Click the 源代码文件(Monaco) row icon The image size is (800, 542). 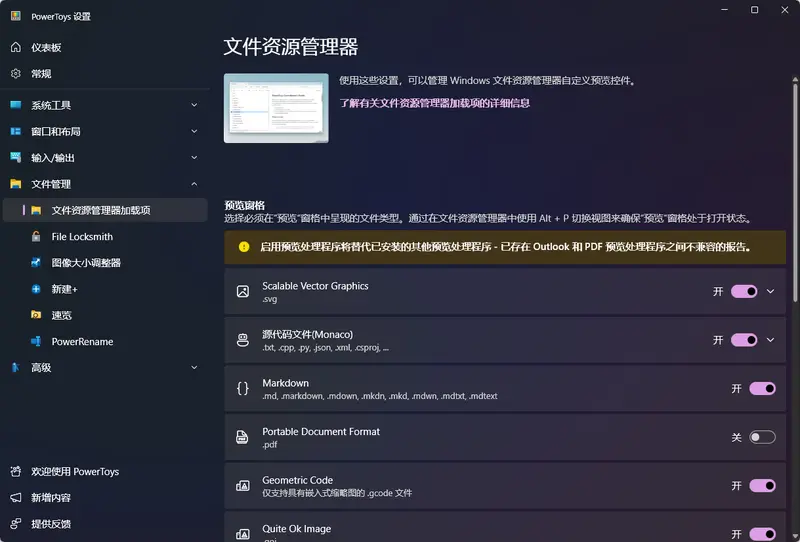pyautogui.click(x=243, y=340)
